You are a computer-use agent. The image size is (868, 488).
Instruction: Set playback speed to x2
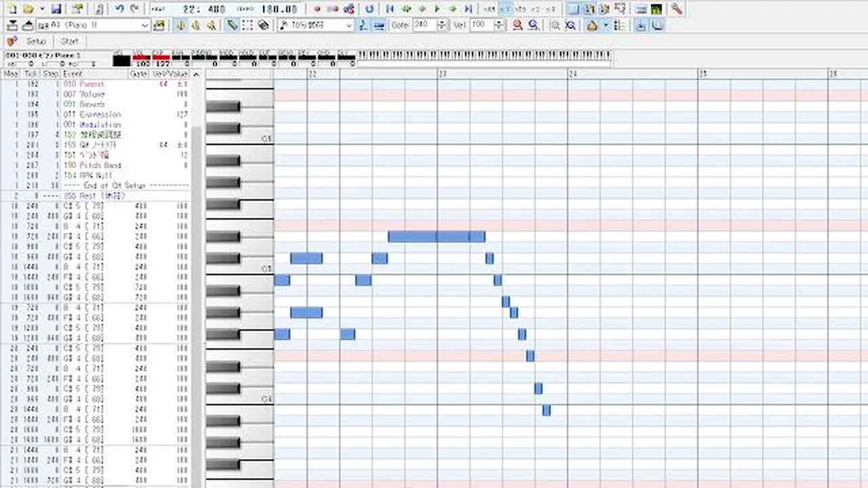tap(536, 9)
